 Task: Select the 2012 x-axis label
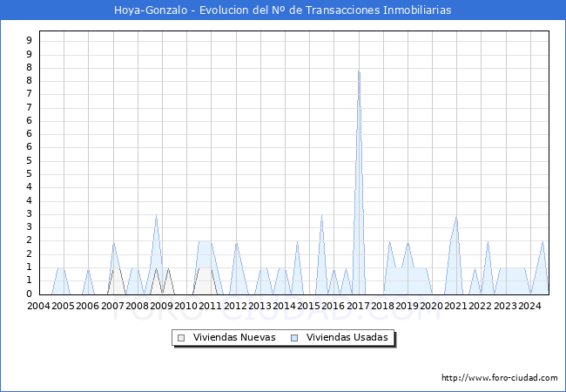point(235,306)
